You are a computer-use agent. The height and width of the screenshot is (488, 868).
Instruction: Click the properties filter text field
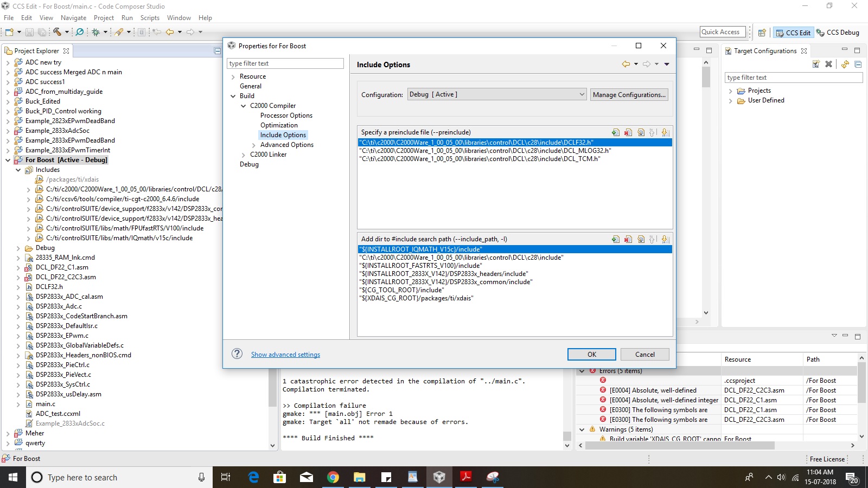285,63
